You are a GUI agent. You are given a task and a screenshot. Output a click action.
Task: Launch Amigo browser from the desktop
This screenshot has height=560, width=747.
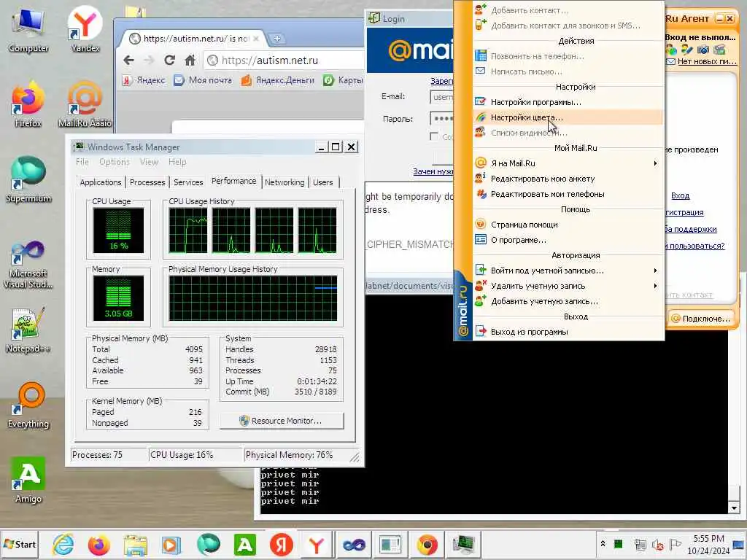pos(28,480)
